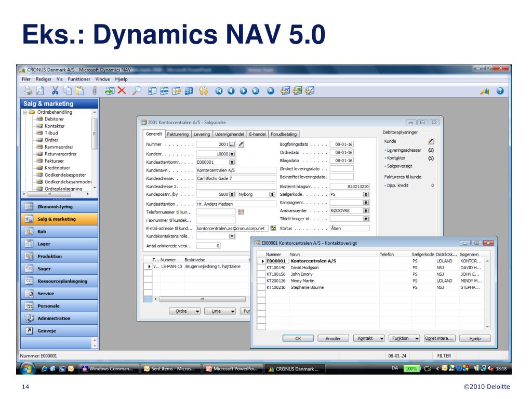Screen dimensions: 532x399
Task: Click the Paste clipboard icon
Action: click(79, 90)
